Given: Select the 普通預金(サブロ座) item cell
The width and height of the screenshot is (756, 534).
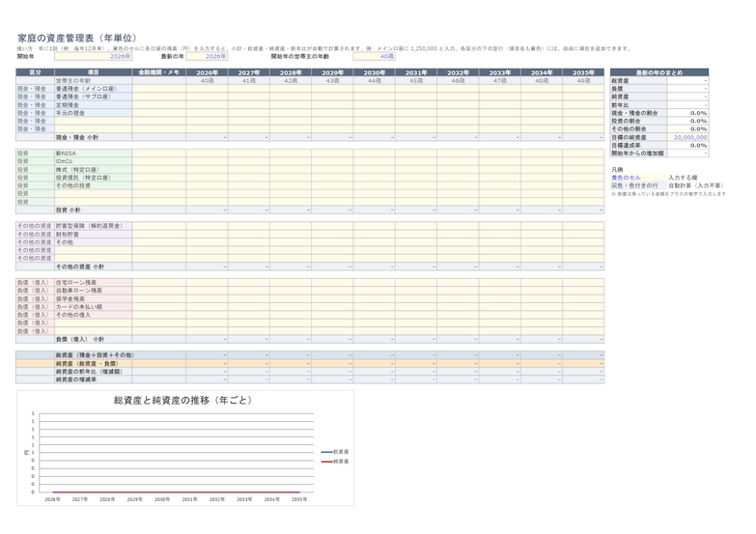Looking at the screenshot, I should (x=93, y=97).
